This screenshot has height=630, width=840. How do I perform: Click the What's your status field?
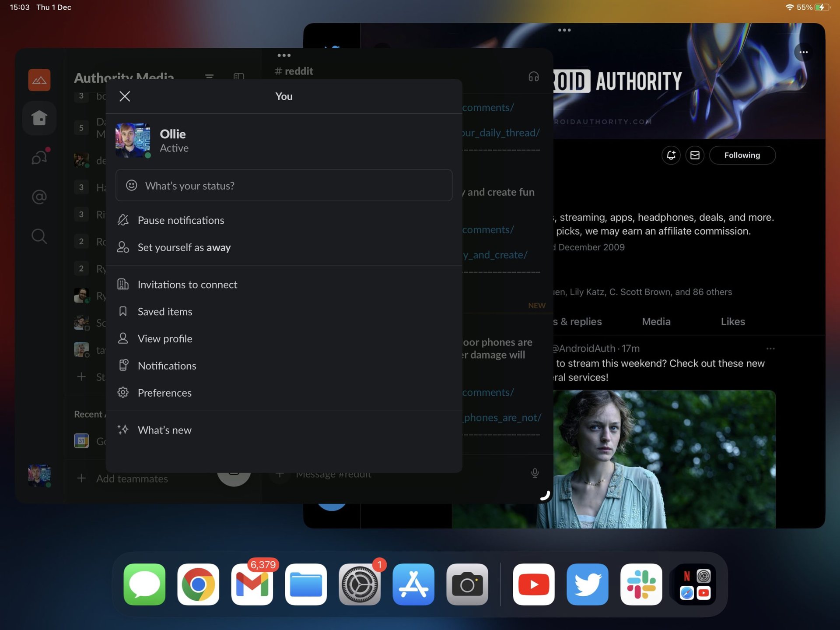(x=283, y=185)
